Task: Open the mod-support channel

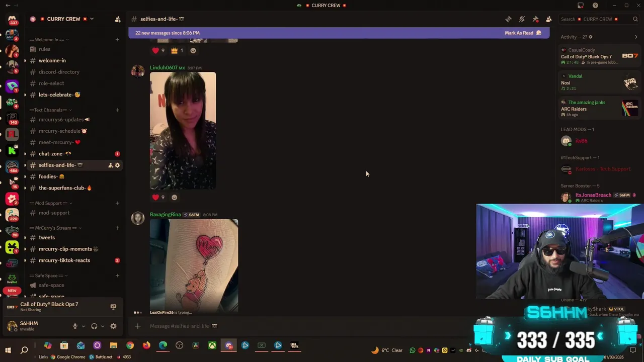Action: [75, 213]
